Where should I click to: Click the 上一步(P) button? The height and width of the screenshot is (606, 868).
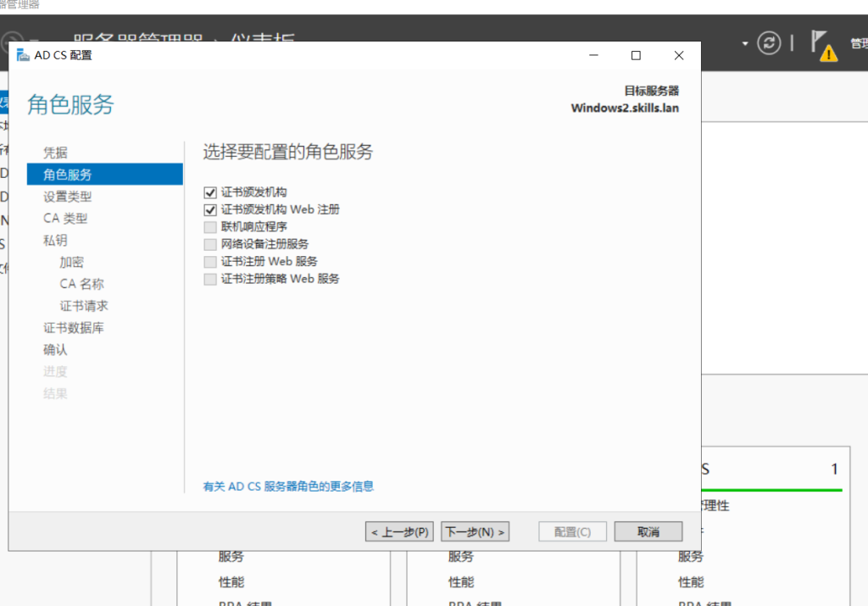coord(399,532)
